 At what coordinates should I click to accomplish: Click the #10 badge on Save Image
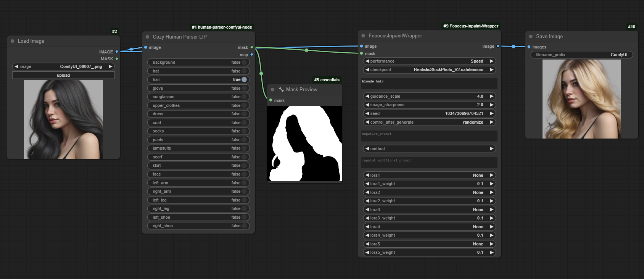631,27
